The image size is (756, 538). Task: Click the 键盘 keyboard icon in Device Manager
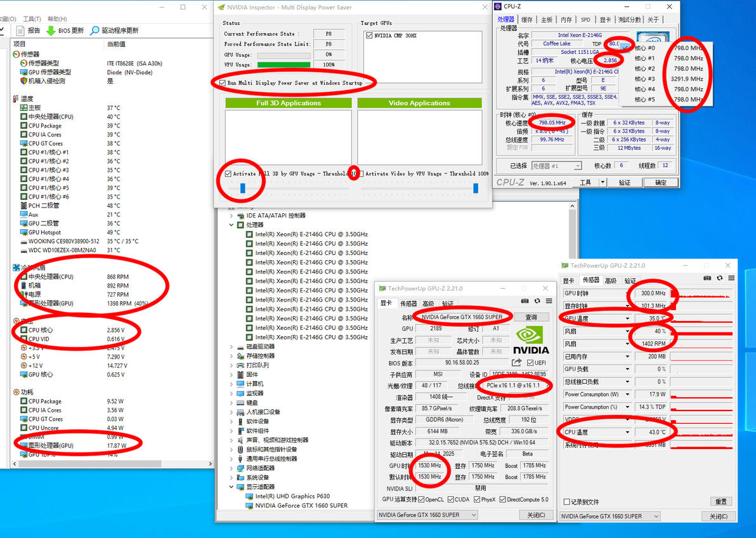coord(240,402)
